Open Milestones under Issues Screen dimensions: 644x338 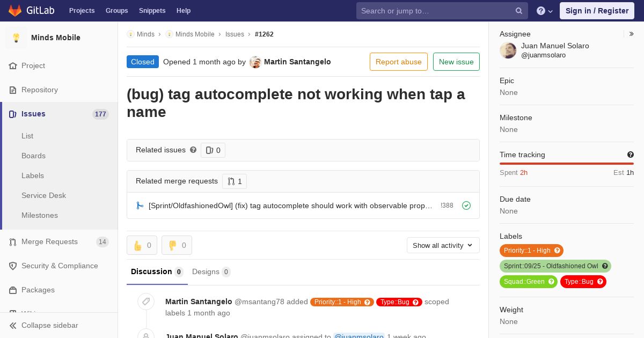coord(40,215)
